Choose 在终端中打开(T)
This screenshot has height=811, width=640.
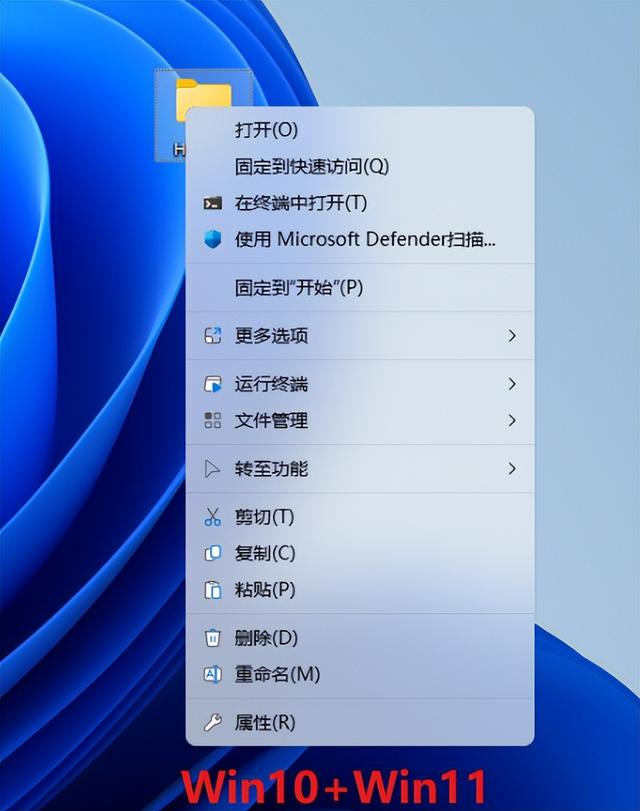(x=360, y=203)
